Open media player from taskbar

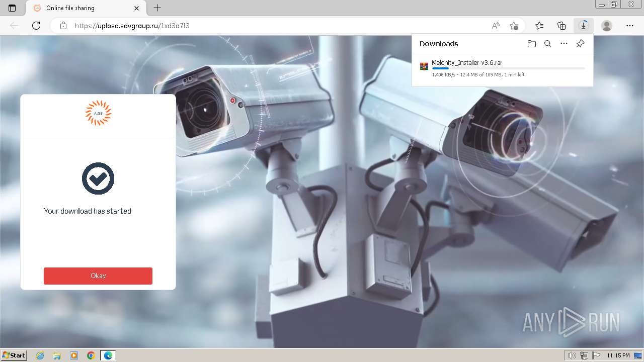click(x=74, y=355)
